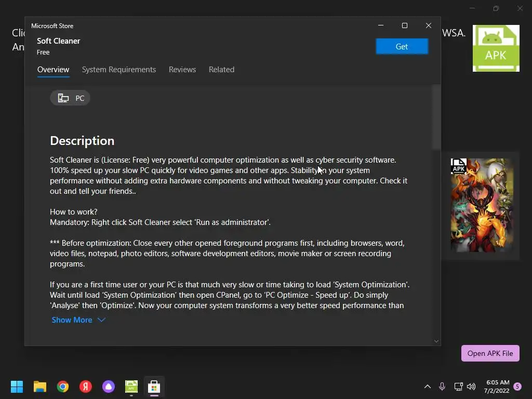Close the background APK installer window
Viewport: 532px width, 399px height.
(520, 8)
